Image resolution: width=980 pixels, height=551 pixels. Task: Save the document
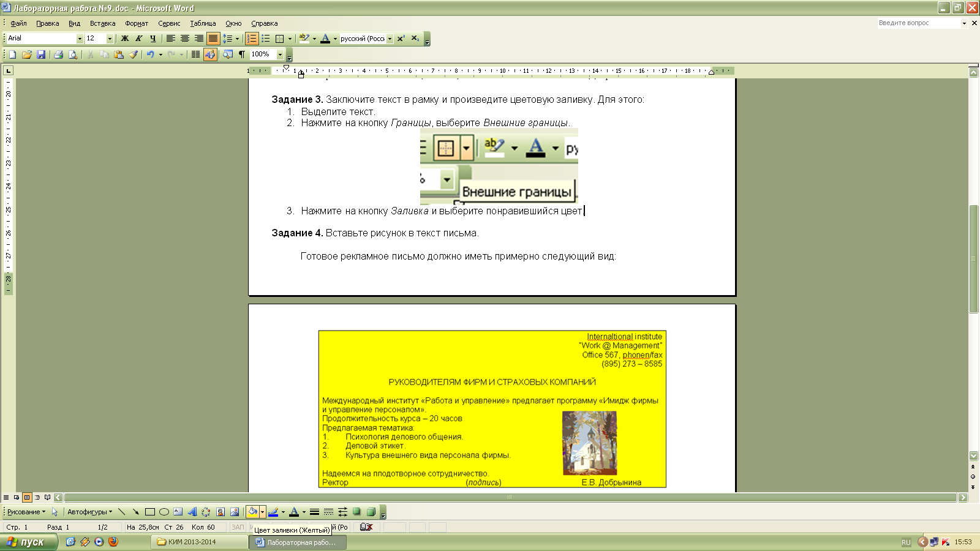40,54
